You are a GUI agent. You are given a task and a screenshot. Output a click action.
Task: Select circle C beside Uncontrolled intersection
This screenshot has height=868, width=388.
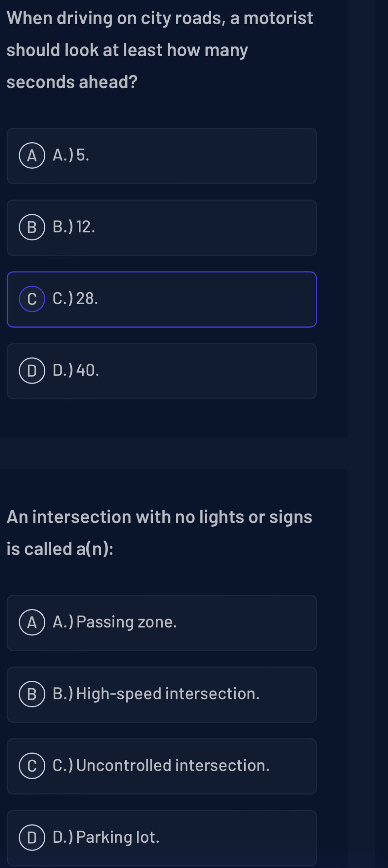pos(32,766)
